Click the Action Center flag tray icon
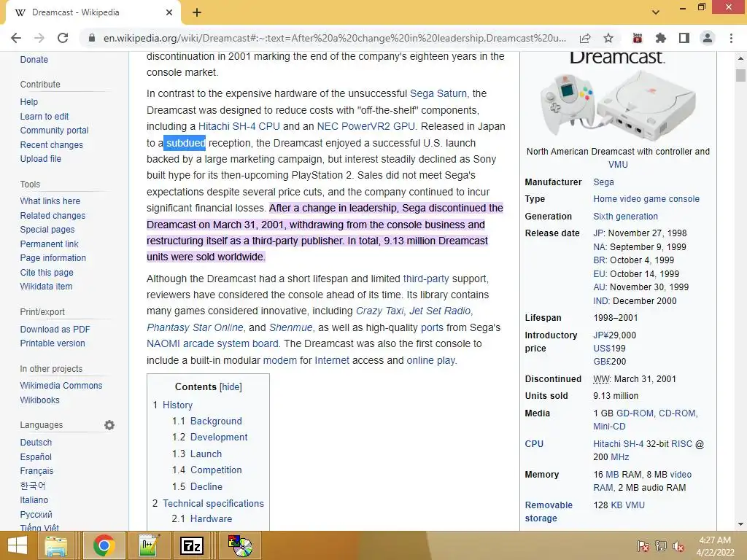747x560 pixels. click(x=643, y=546)
